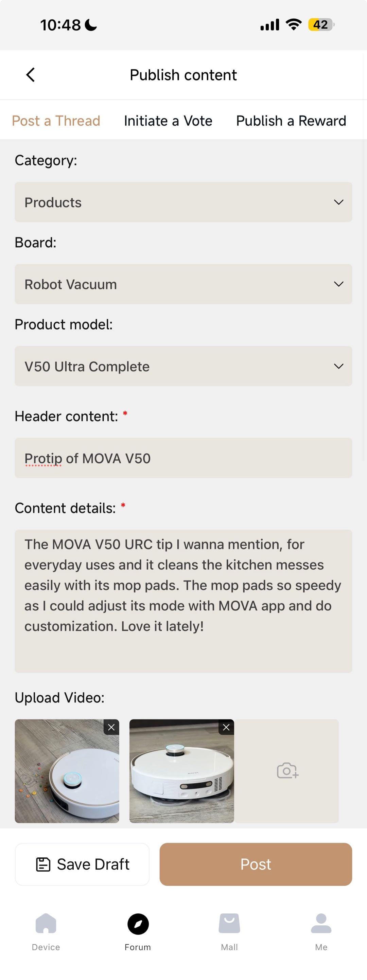Edit the Header content text field
Screen dimensions: 367x980
(183, 458)
